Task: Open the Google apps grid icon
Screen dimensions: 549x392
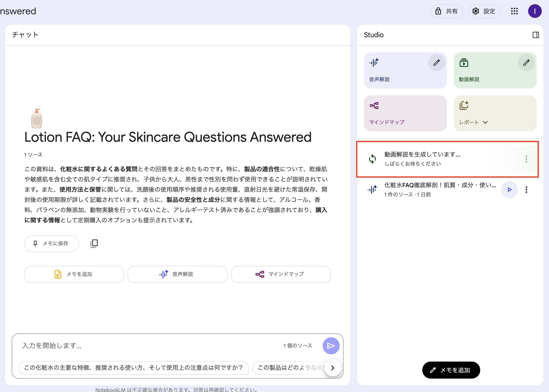Action: [x=514, y=11]
